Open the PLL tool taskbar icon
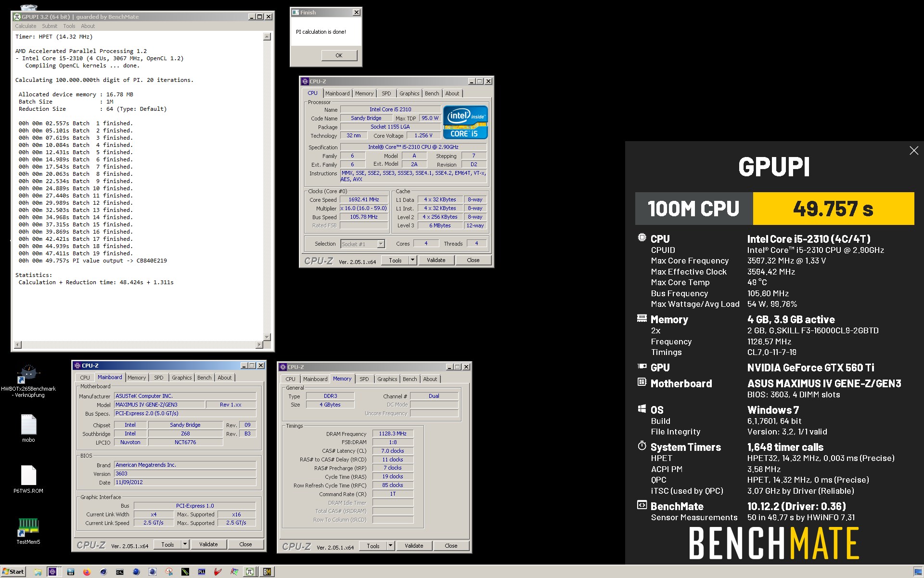 (x=202, y=572)
